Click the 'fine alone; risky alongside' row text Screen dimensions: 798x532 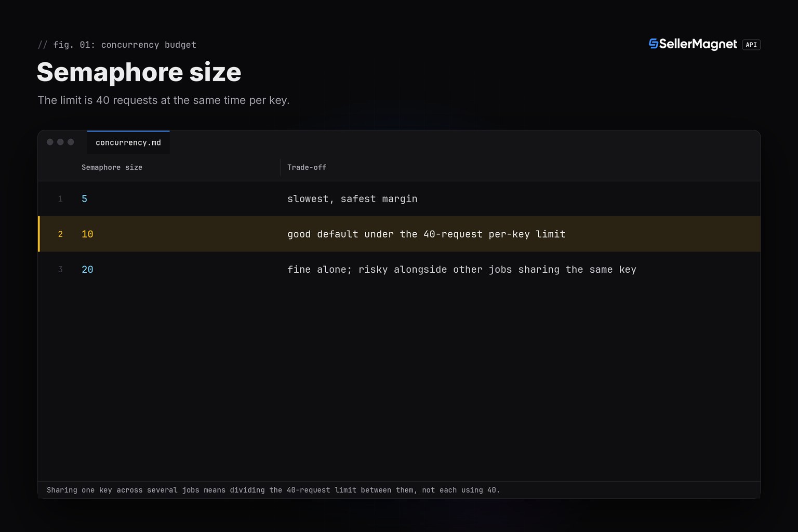point(462,270)
